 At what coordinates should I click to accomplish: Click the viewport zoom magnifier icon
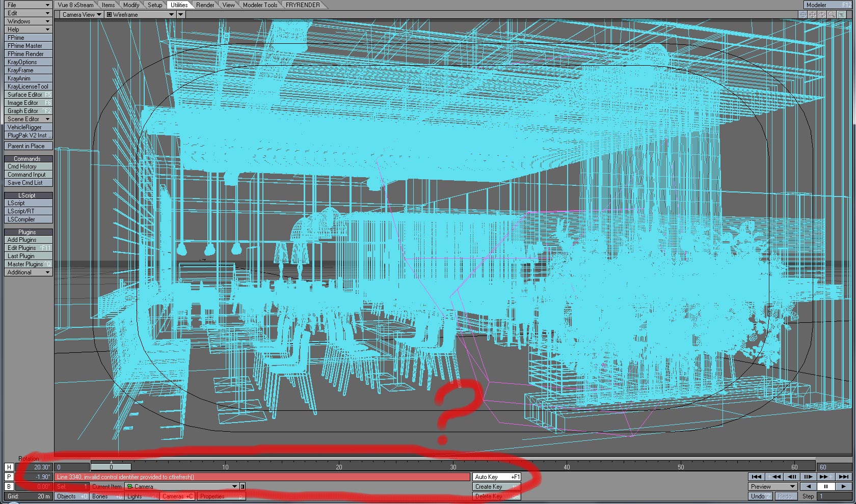(832, 15)
